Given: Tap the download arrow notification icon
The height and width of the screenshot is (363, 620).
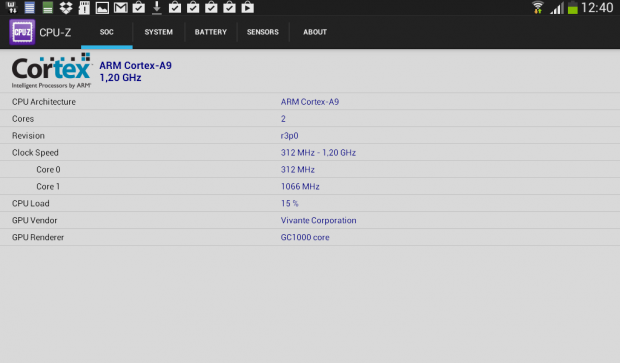Looking at the screenshot, I should [x=157, y=8].
